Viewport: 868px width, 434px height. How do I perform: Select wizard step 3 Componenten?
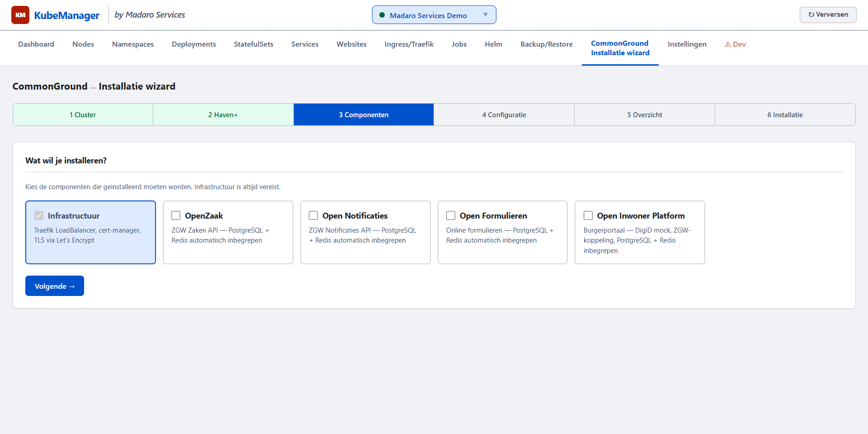364,114
